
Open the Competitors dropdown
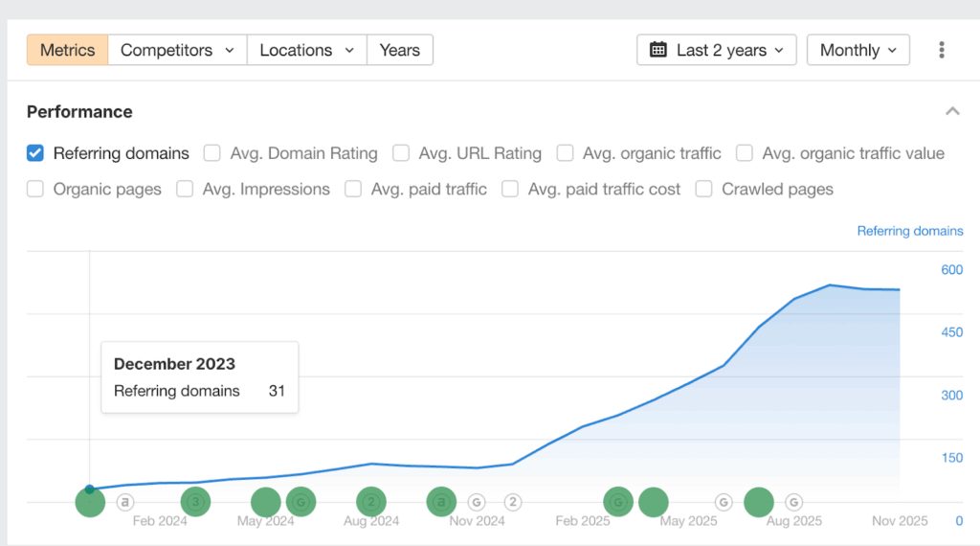point(177,50)
